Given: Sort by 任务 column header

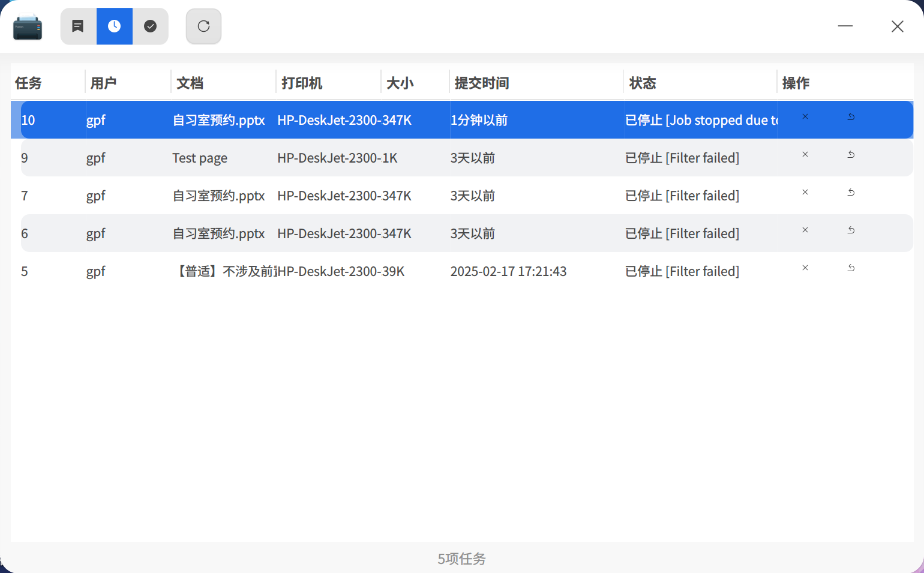Looking at the screenshot, I should pyautogui.click(x=47, y=83).
